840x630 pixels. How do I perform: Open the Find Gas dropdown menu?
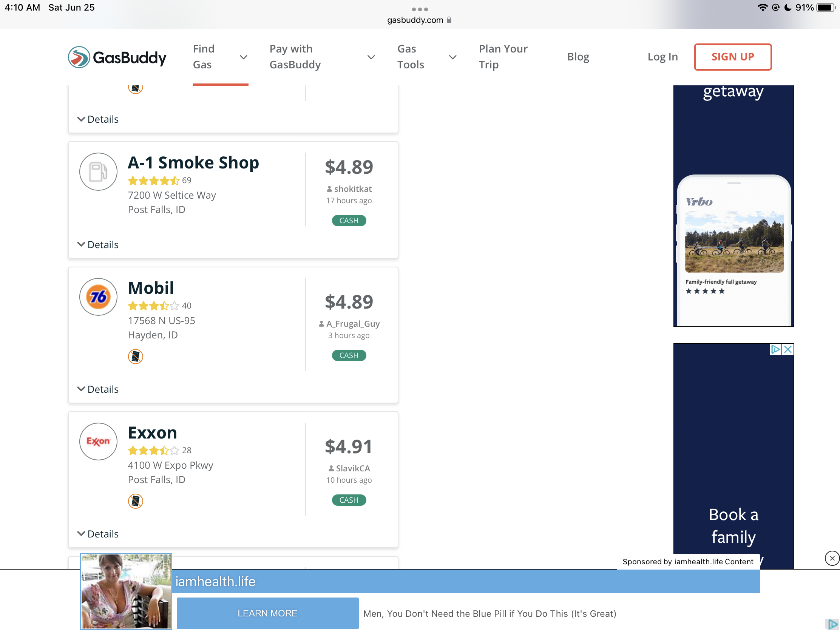[x=220, y=57]
